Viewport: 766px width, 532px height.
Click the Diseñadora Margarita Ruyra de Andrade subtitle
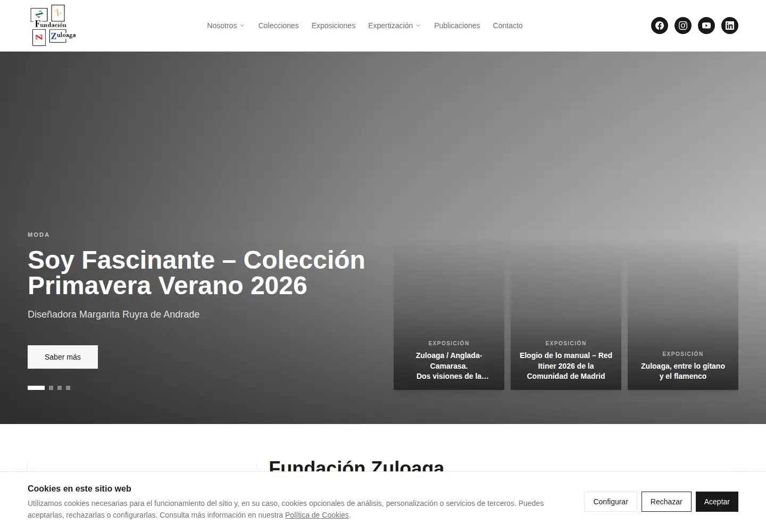[x=114, y=314]
